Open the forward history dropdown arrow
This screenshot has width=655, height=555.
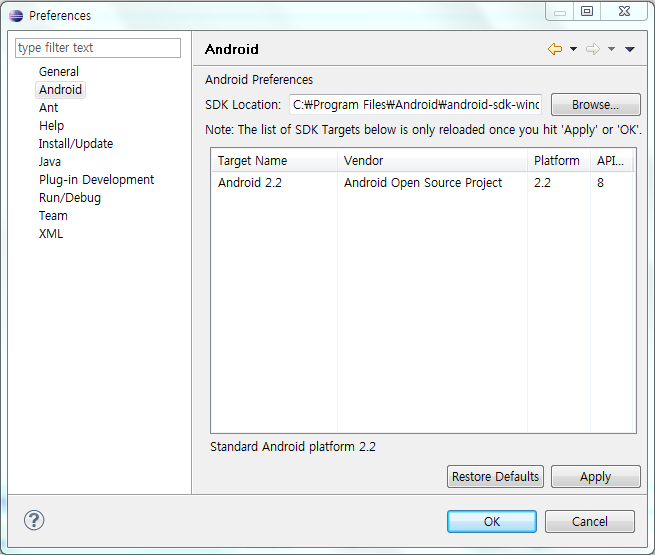[x=612, y=49]
